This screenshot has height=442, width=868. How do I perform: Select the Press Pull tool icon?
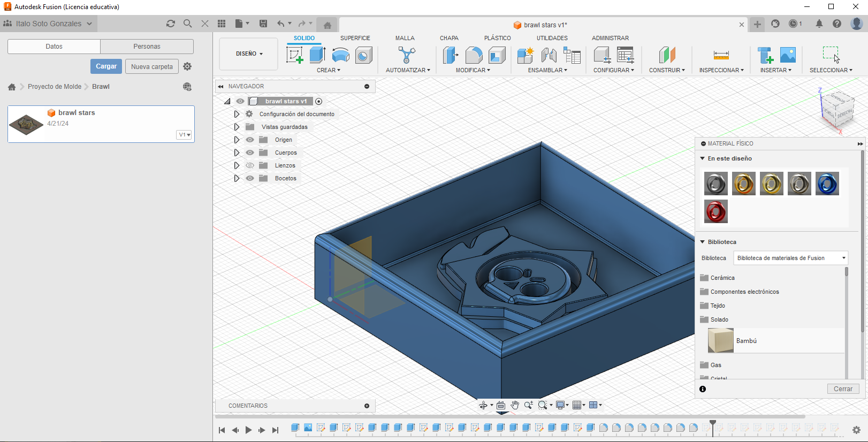[x=451, y=55]
